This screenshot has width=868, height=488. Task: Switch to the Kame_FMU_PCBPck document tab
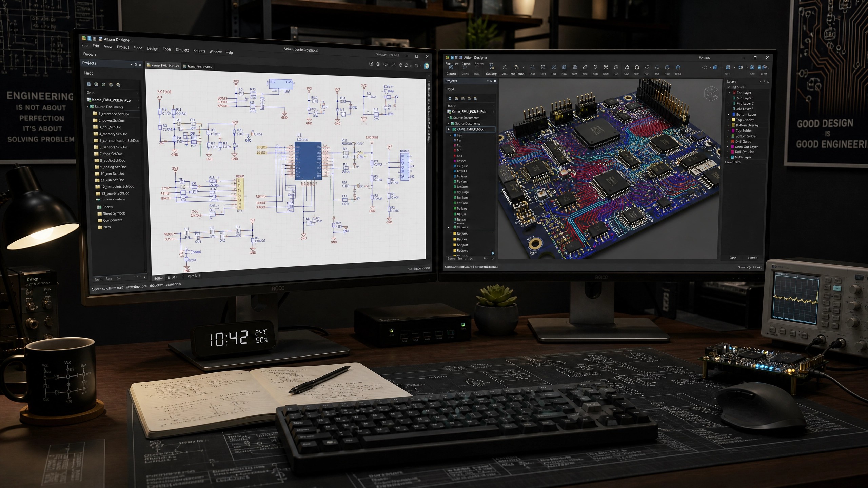point(163,65)
